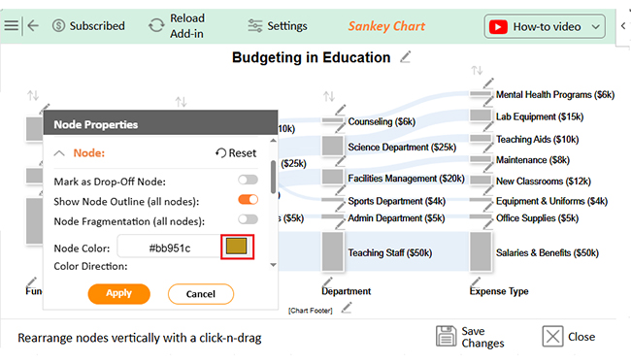Click the Reload Add-in refresh icon

(156, 26)
